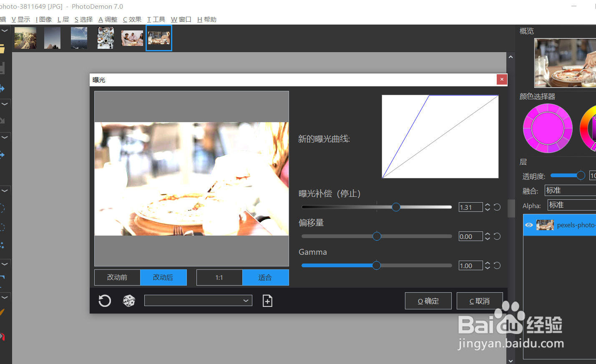The width and height of the screenshot is (596, 364).
Task: Click the 取消 cancel button
Action: [480, 301]
